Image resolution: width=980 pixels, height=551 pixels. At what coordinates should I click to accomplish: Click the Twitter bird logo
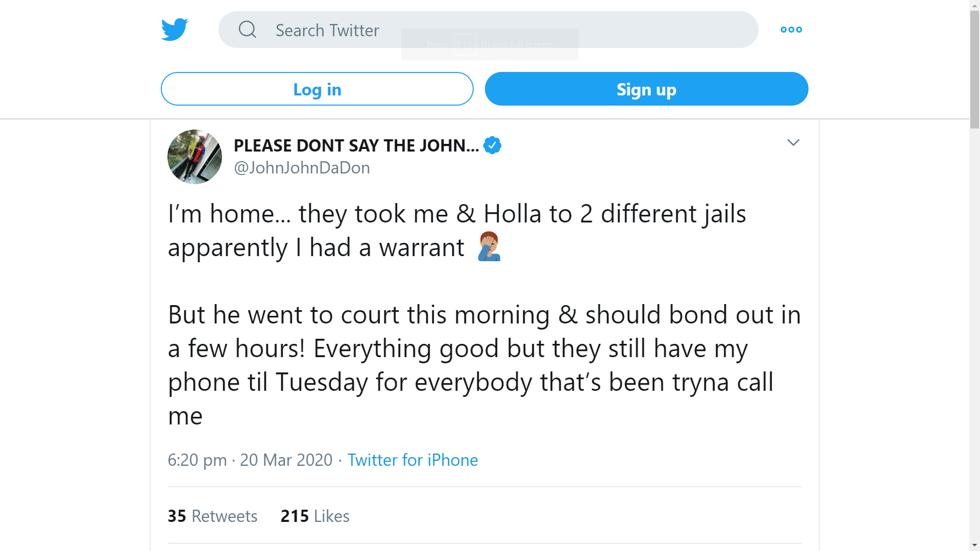[175, 30]
